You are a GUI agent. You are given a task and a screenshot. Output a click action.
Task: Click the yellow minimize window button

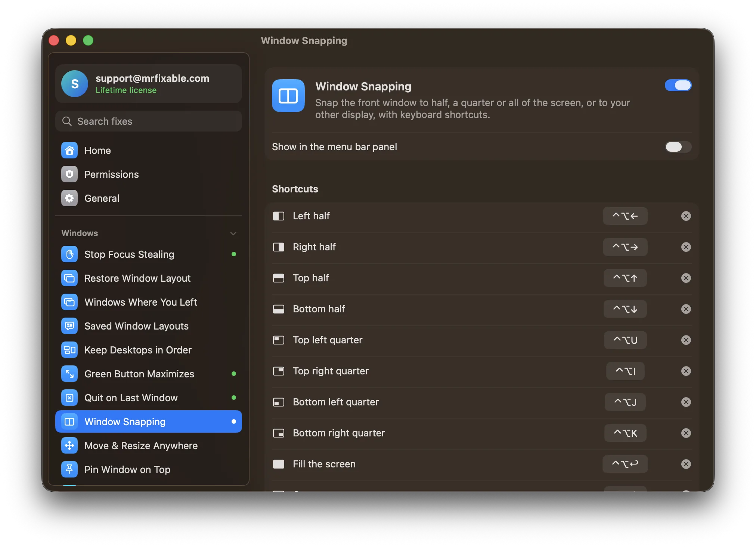(71, 40)
